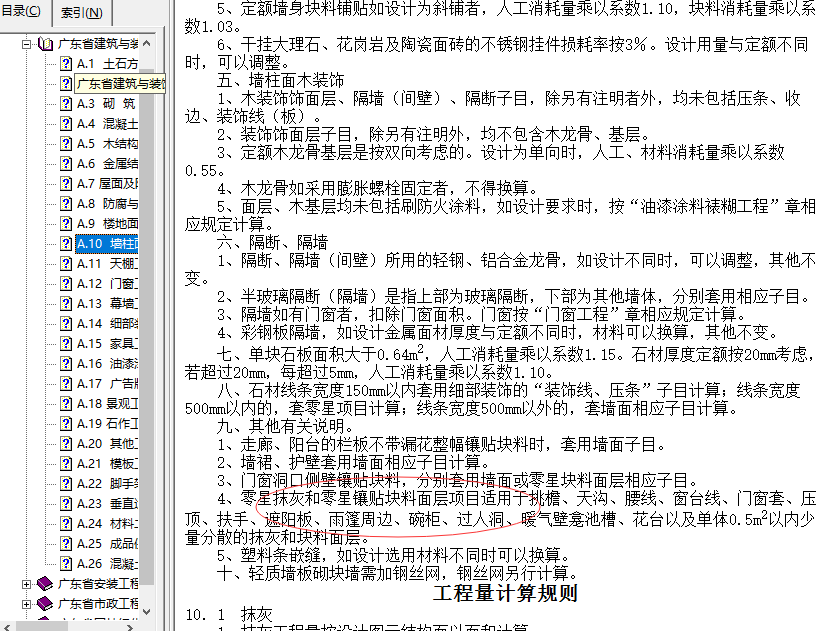830x631 pixels.
Task: Open the A.20 其他 topic
Action: [x=107, y=444]
